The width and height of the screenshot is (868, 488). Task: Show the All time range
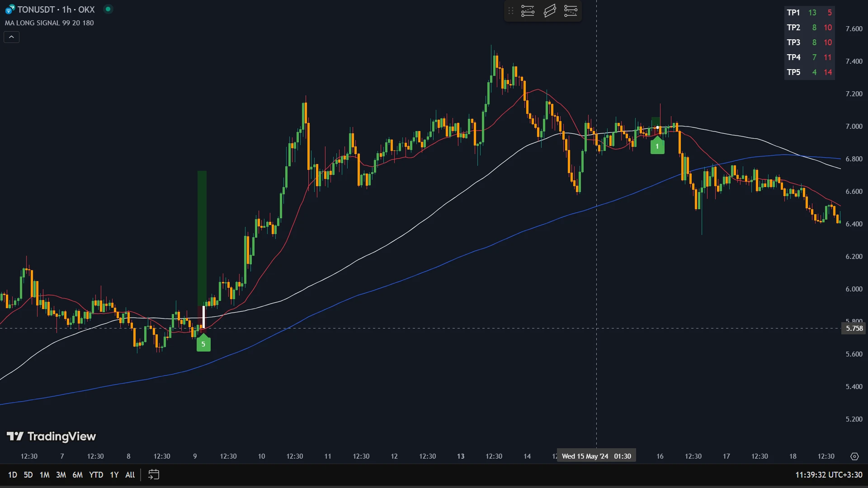[130, 475]
